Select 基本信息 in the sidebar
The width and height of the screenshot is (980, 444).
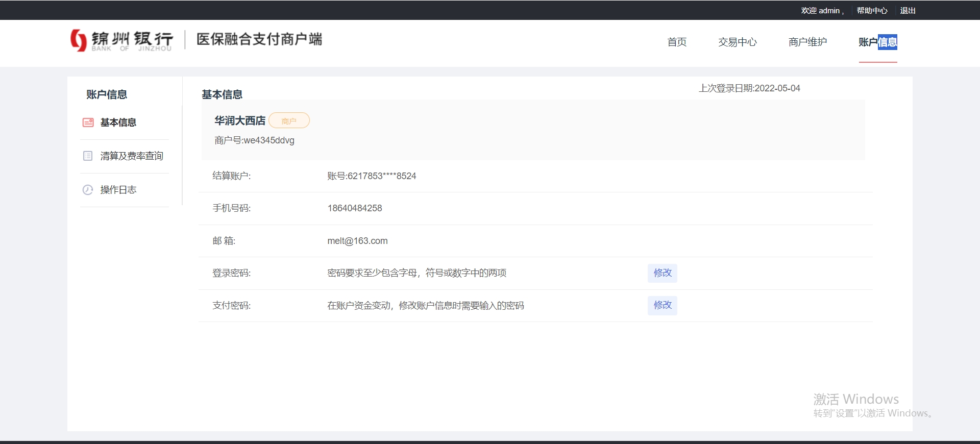coord(118,122)
